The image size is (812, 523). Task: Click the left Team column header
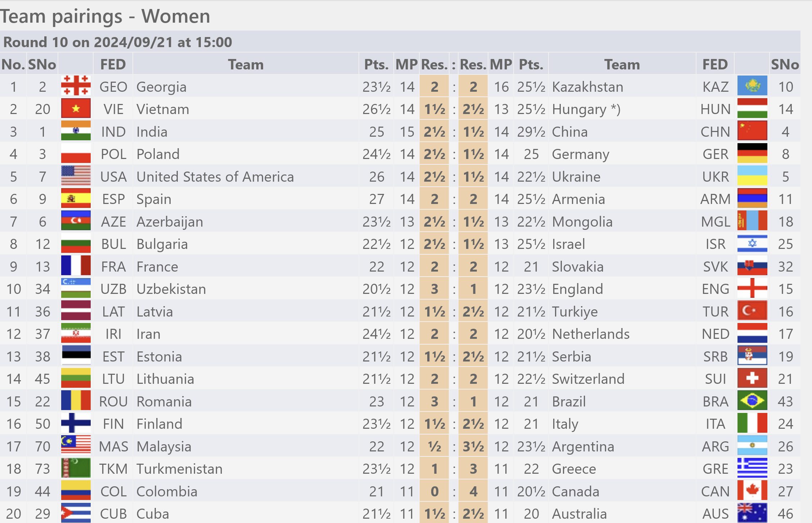tap(246, 64)
